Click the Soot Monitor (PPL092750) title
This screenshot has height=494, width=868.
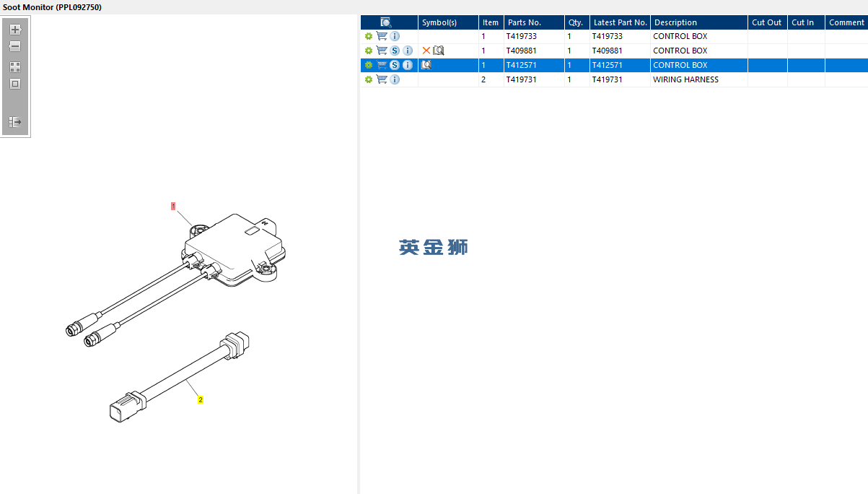point(52,7)
